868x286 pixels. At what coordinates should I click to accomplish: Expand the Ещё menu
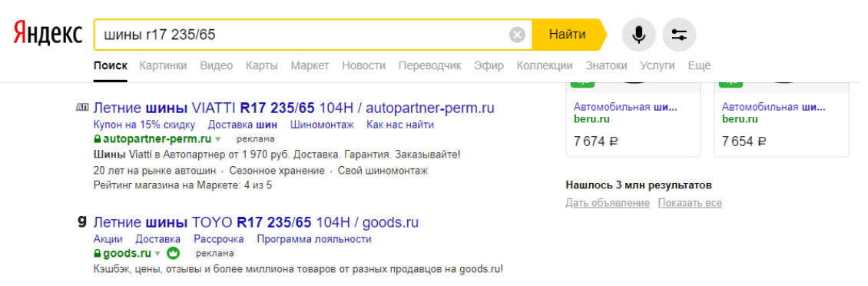coord(699,66)
